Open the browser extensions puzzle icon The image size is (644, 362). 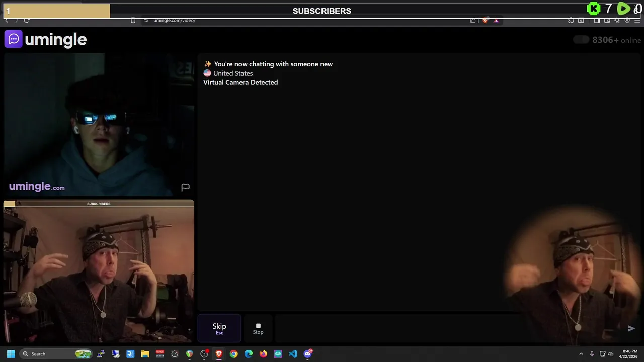(x=571, y=20)
